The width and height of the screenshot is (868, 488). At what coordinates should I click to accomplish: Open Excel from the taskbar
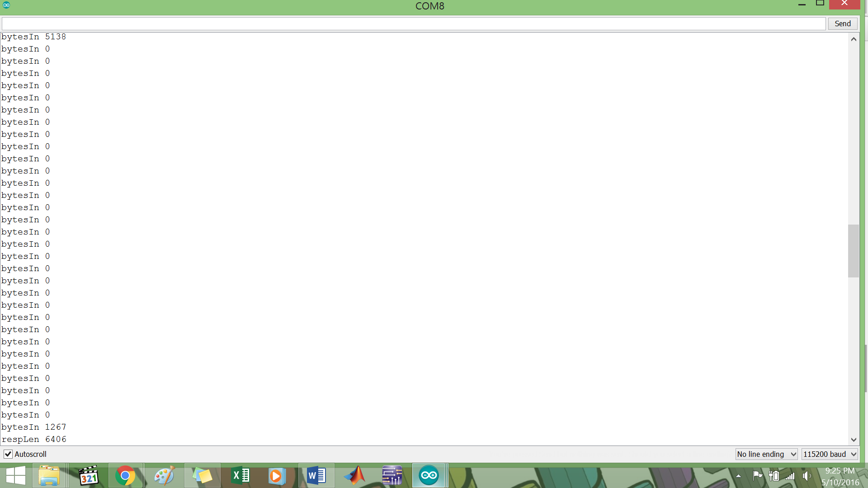pyautogui.click(x=241, y=476)
